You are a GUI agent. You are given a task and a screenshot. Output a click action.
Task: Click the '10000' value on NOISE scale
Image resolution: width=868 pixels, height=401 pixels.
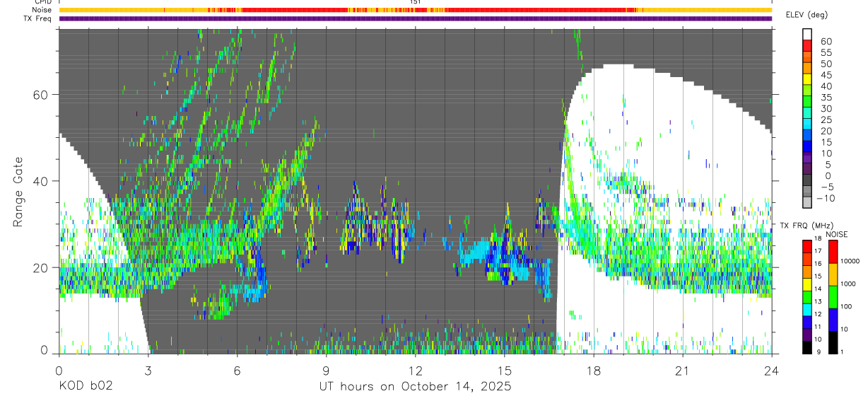850,262
